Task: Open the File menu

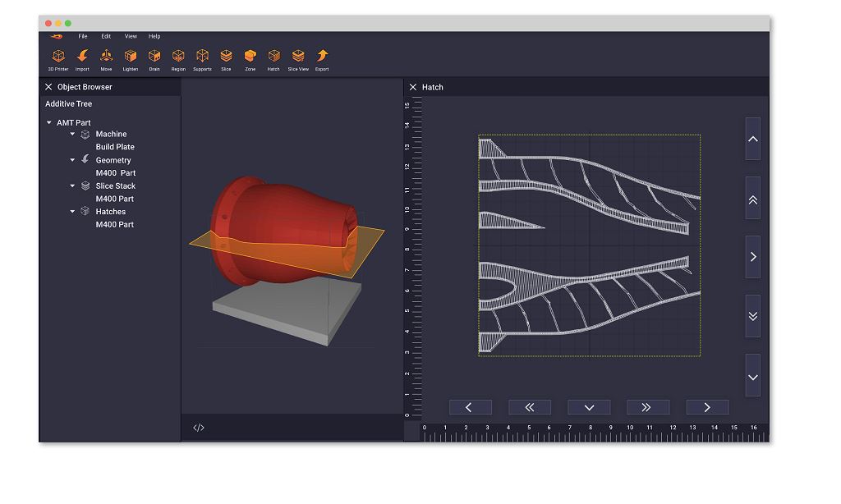Action: (x=83, y=36)
